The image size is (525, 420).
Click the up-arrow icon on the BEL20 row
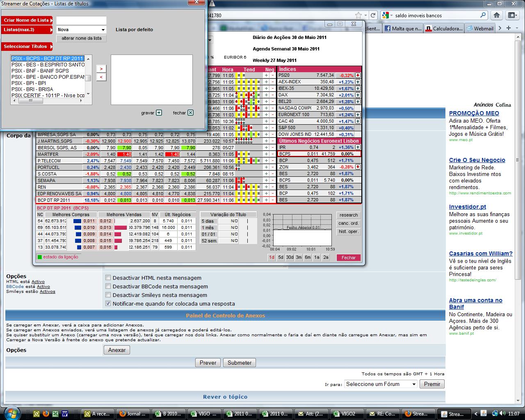coord(358,102)
